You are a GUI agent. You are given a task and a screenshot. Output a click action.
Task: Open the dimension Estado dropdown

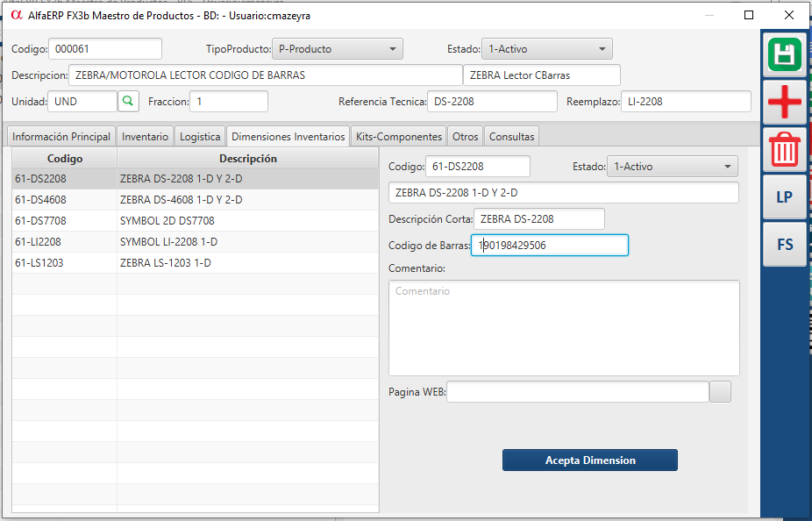coord(672,167)
